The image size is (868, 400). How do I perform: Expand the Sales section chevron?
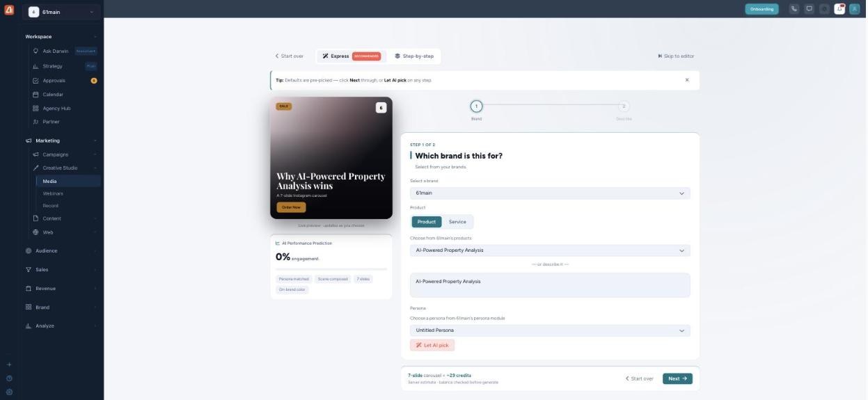95,269
